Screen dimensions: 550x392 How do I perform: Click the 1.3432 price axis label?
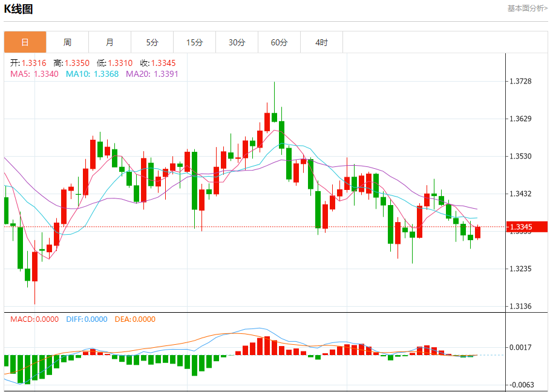520,194
